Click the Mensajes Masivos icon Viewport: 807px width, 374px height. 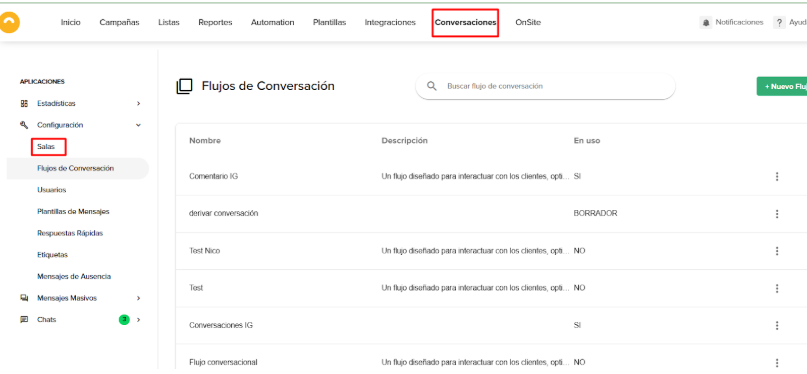point(24,298)
